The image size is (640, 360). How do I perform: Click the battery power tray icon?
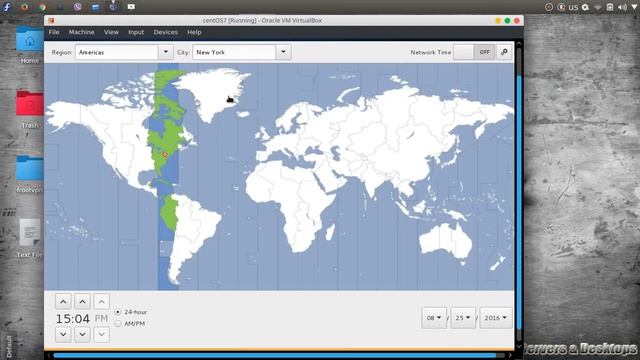point(610,7)
